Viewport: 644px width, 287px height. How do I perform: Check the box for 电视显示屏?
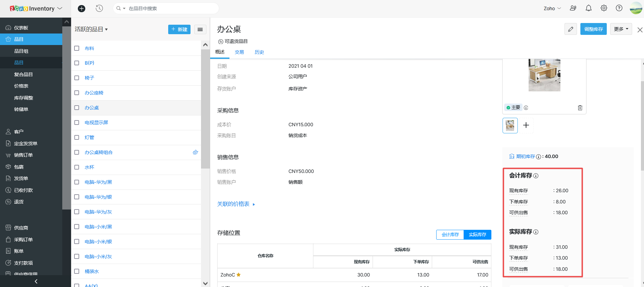77,123
